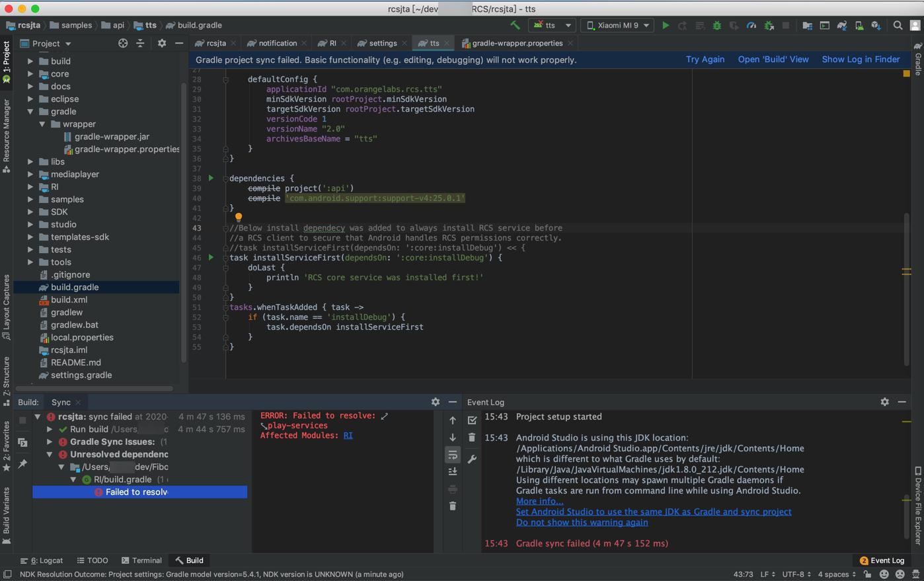The height and width of the screenshot is (581, 924).
Task: Toggle Layout Captures side panel
Action: (x=7, y=307)
